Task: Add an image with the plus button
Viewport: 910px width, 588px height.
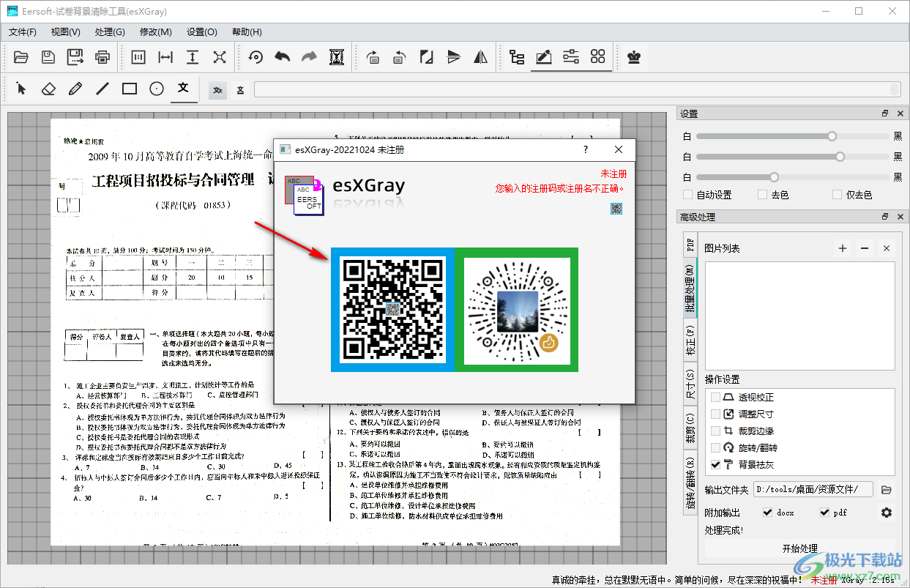Action: coord(843,248)
